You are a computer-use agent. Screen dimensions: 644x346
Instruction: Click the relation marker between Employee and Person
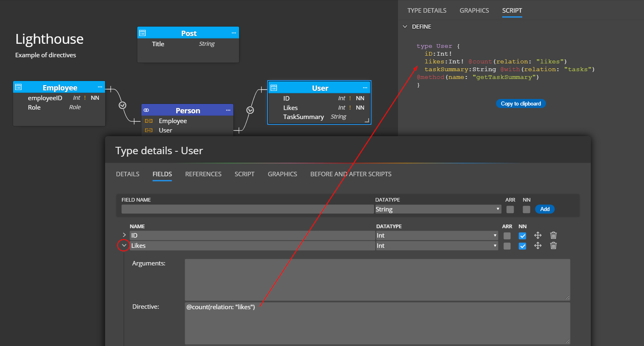[x=122, y=105]
